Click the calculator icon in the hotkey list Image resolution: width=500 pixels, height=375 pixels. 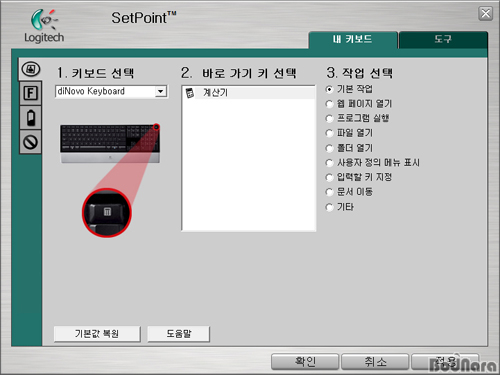tap(190, 93)
